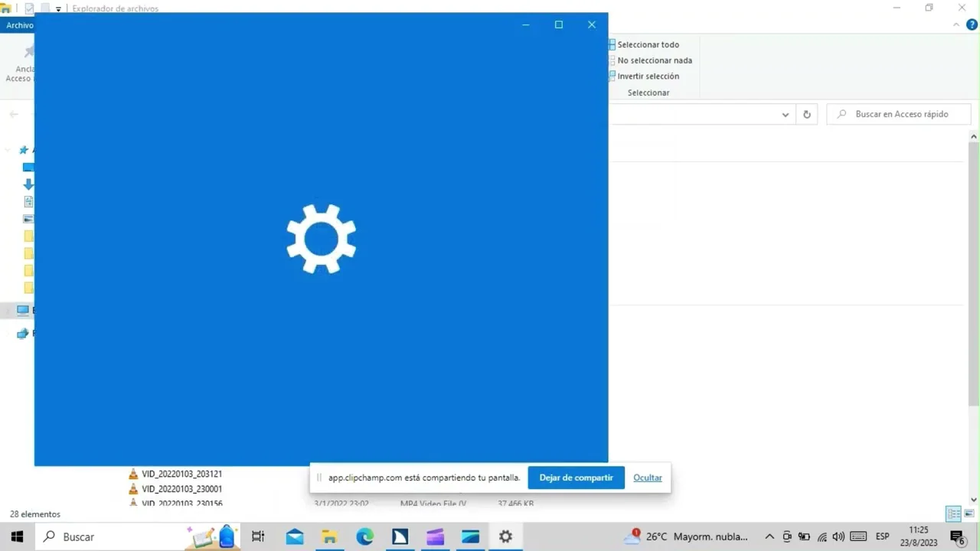
Task: Expand the address bar history dropdown
Action: tap(785, 114)
